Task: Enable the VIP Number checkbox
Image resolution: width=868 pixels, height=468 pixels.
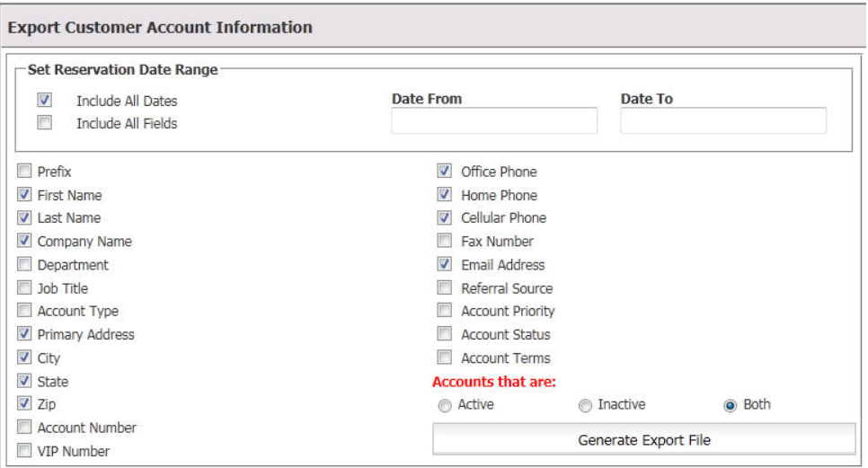Action: pyautogui.click(x=24, y=451)
